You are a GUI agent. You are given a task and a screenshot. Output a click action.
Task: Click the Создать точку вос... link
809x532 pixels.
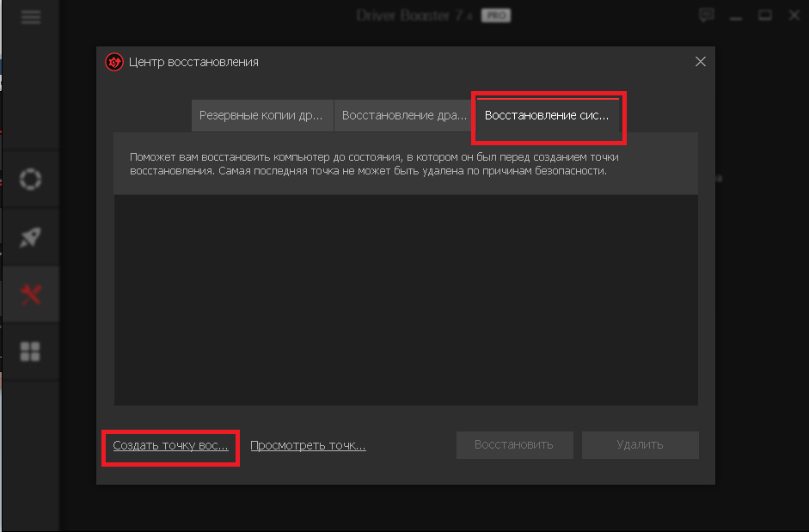point(170,445)
